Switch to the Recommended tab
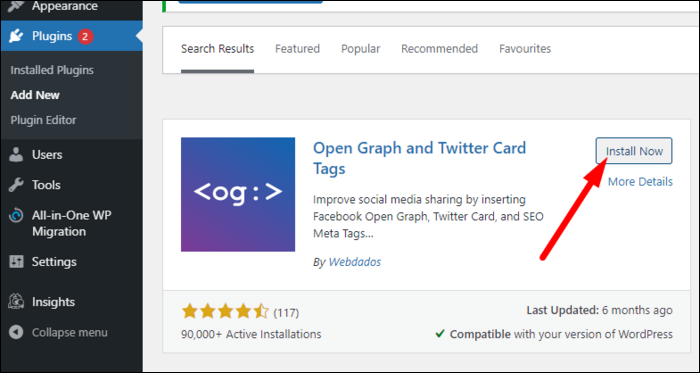Image resolution: width=700 pixels, height=373 pixels. [439, 49]
